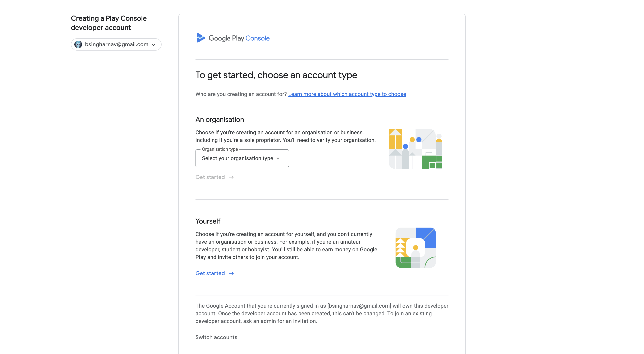Click Get started under Yourself
This screenshot has width=644, height=354.
tap(214, 273)
